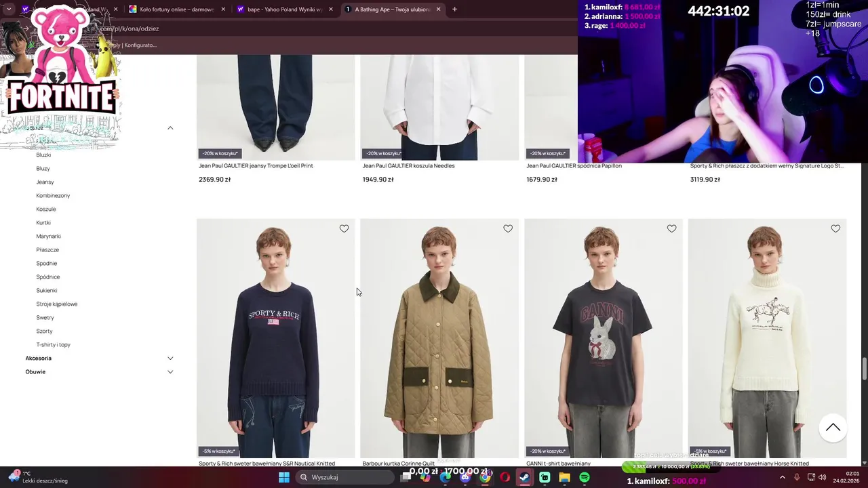Image resolution: width=868 pixels, height=488 pixels.
Task: Open the Szorty category
Action: pyautogui.click(x=44, y=331)
